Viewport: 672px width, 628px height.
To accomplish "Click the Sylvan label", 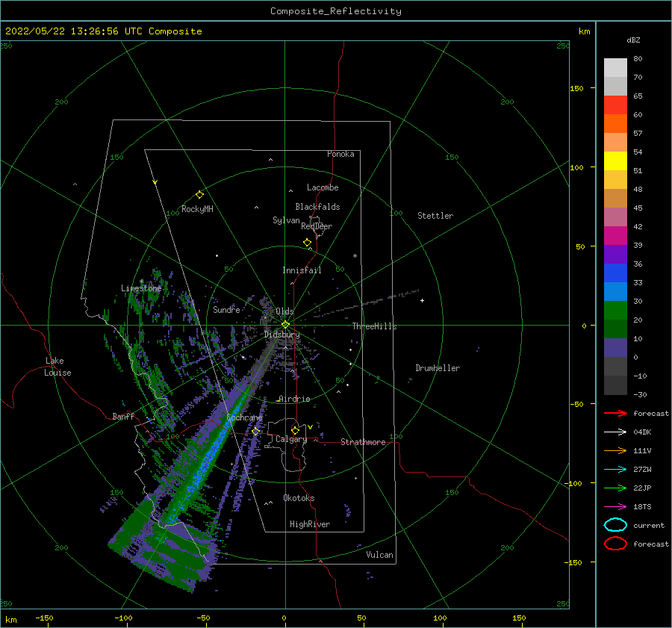I will coord(286,220).
